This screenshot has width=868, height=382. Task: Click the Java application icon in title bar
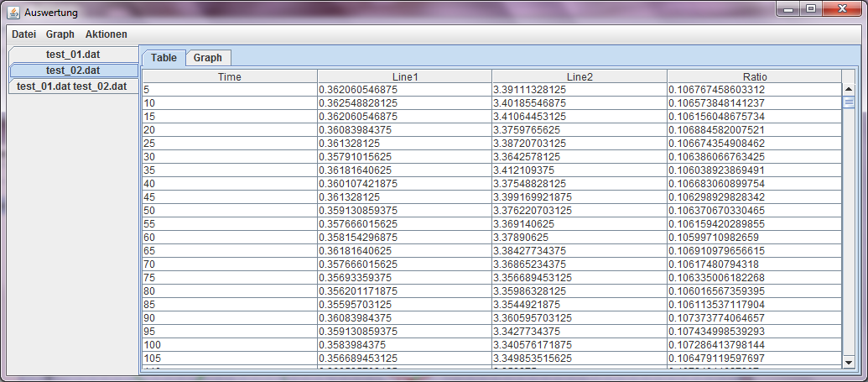[13, 13]
